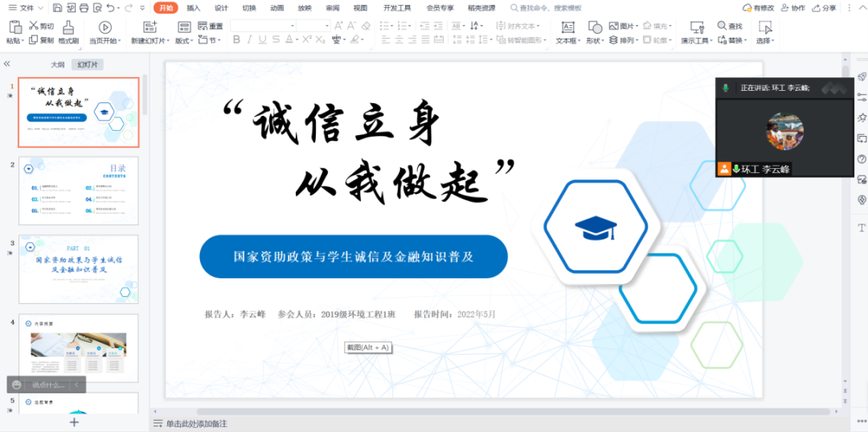Collapse the ribbon with the up chevron
This screenshot has width=868, height=432.
tap(863, 8)
